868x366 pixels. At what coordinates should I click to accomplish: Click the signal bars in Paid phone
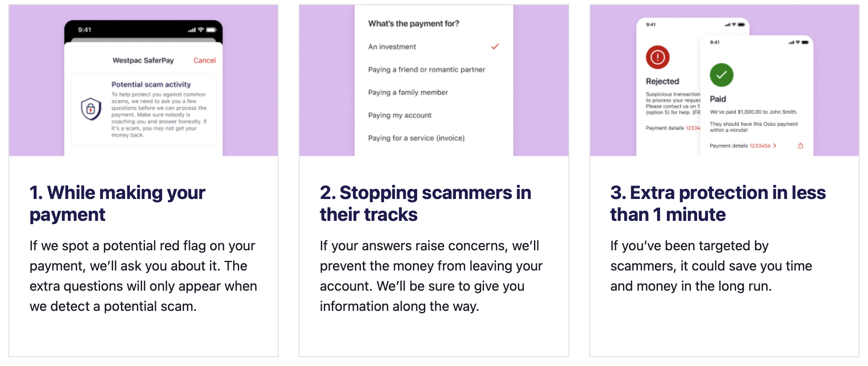(x=791, y=42)
